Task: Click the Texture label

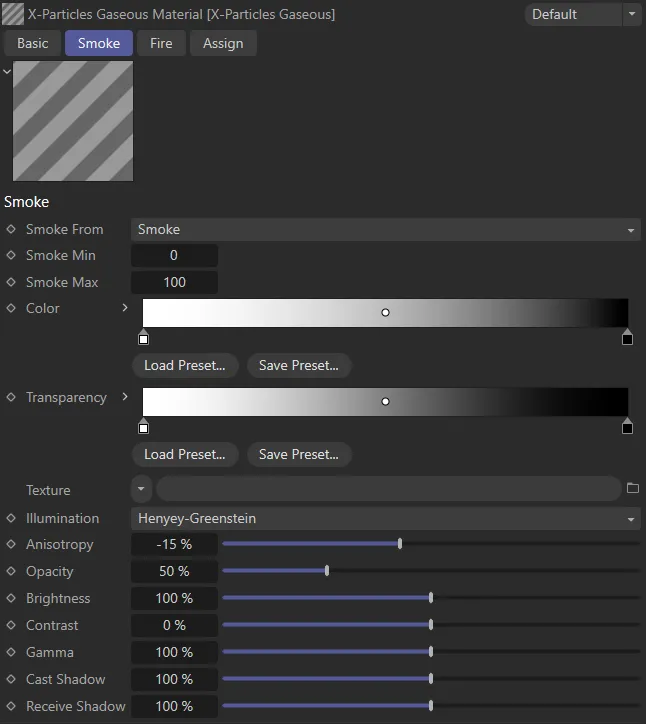Action: (x=48, y=490)
